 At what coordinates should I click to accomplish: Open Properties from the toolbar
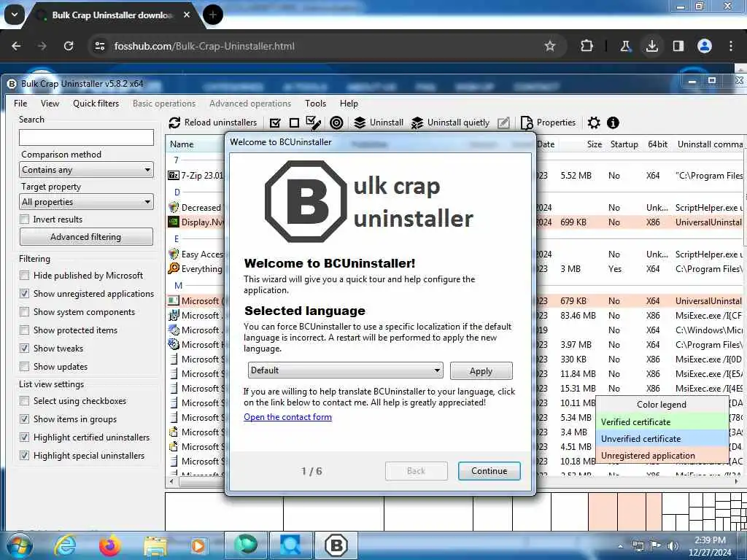[548, 122]
